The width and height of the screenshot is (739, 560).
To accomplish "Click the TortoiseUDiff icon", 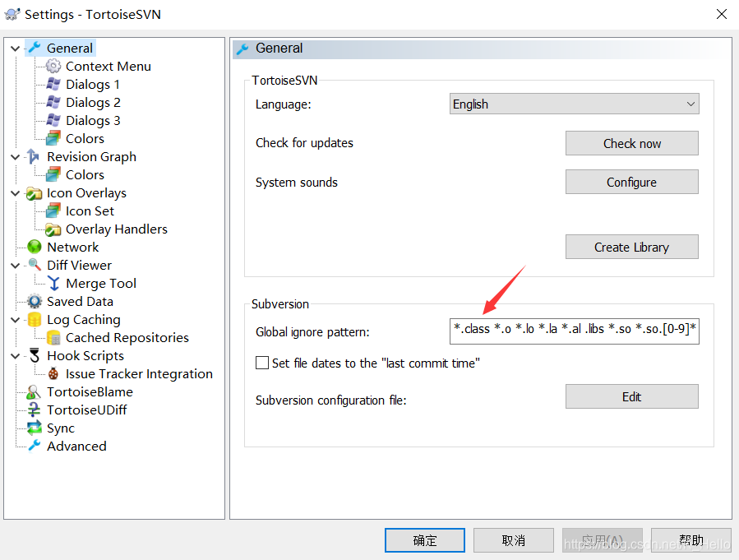I will 34,410.
